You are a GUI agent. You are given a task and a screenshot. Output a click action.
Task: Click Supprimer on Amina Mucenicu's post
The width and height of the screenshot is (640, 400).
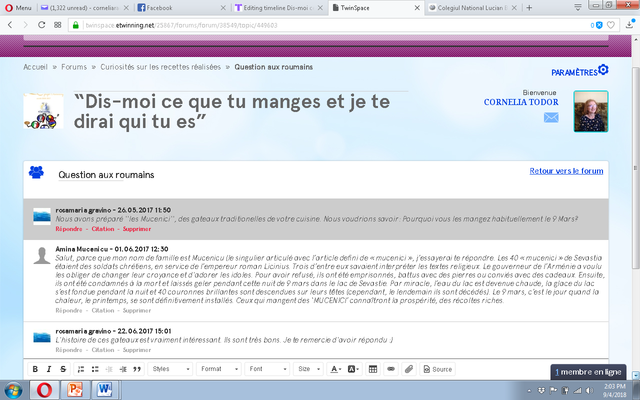coord(137,311)
